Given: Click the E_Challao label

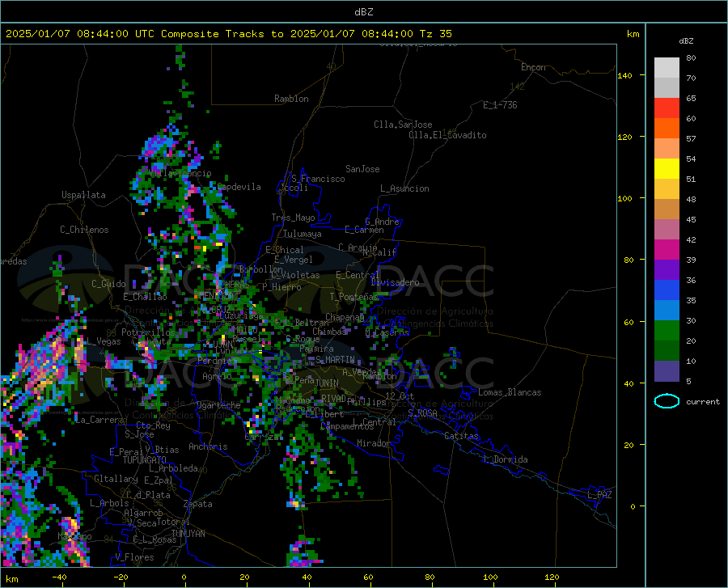Looking at the screenshot, I should (145, 297).
